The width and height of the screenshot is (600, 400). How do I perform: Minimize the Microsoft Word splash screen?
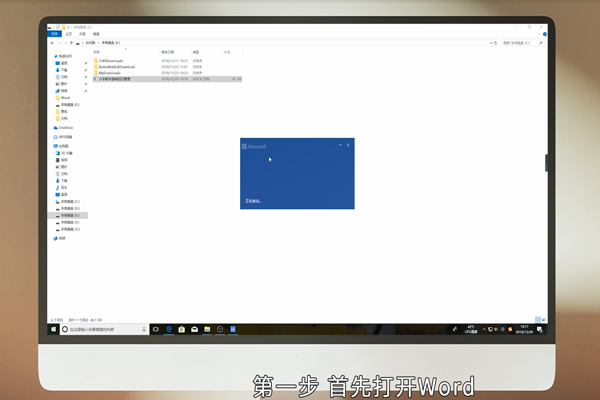click(x=340, y=145)
